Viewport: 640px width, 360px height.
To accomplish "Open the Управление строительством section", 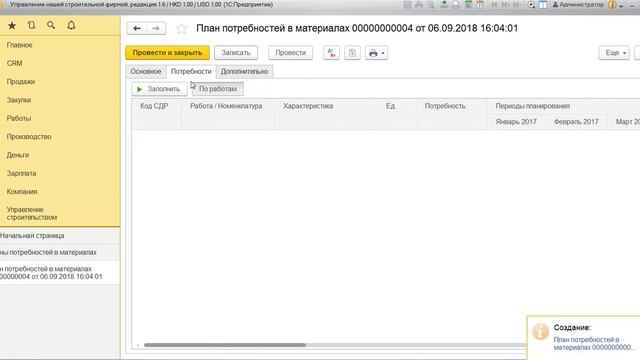I will point(32,213).
